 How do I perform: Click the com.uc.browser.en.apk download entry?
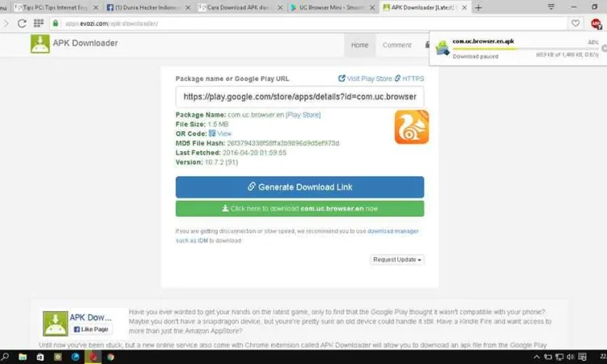click(x=518, y=49)
